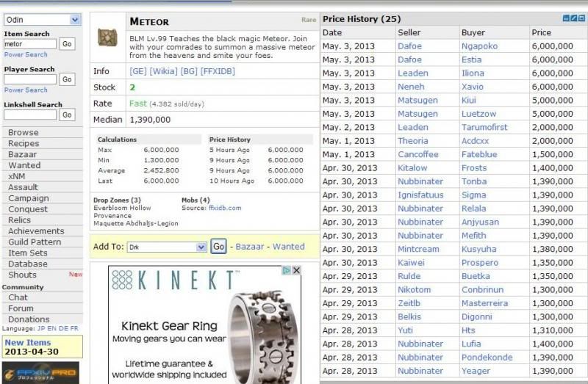Click in the Player Search text field

pyautogui.click(x=30, y=79)
